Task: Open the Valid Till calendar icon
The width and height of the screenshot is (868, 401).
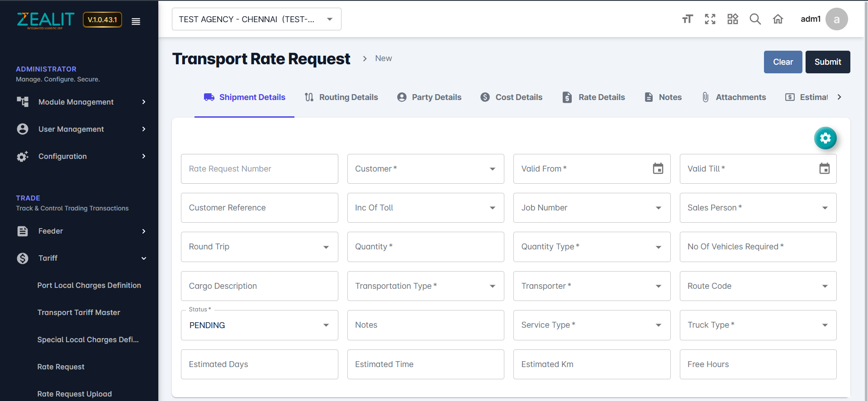Action: pyautogui.click(x=824, y=169)
